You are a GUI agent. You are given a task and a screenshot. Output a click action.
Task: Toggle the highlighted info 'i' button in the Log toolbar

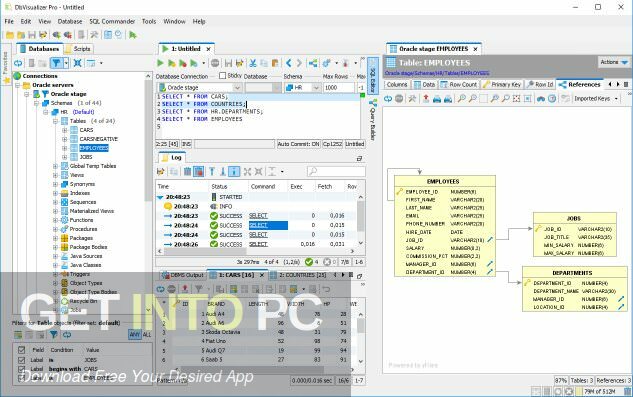tap(234, 171)
